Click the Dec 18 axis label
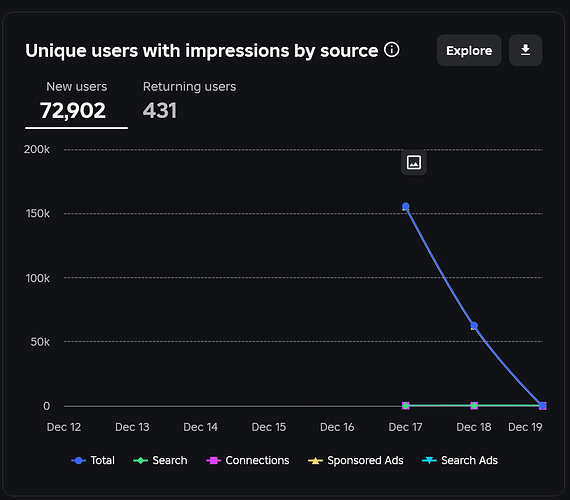This screenshot has width=570, height=500. [474, 427]
